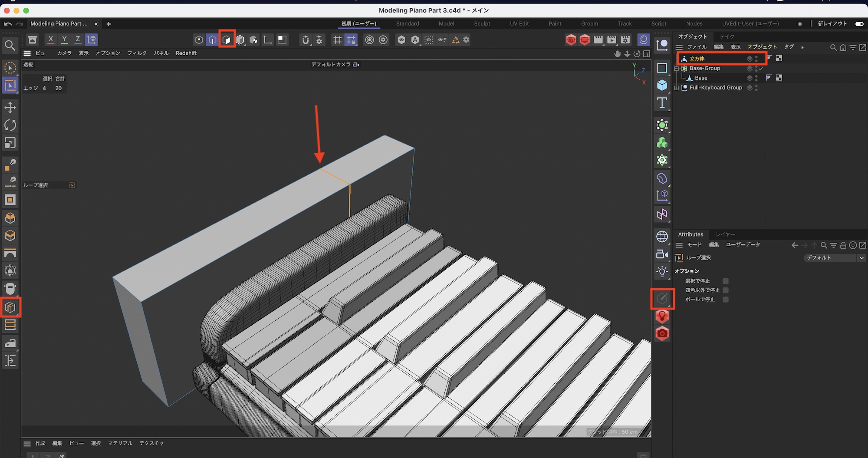The height and width of the screenshot is (458, 868).
Task: Add a Light object icon
Action: point(662,272)
